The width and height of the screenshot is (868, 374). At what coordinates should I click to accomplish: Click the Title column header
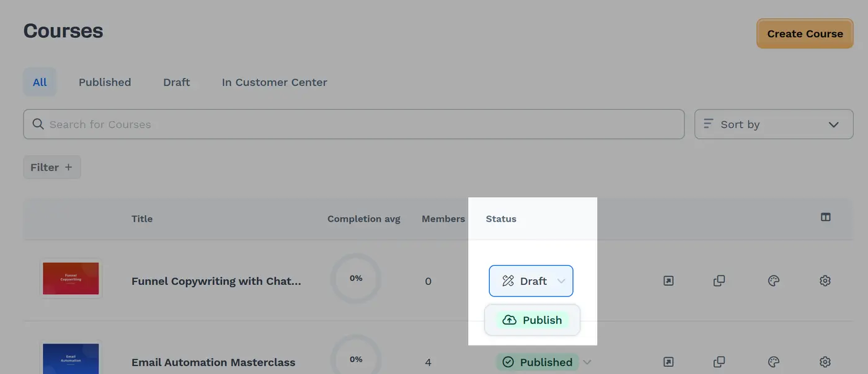pyautogui.click(x=142, y=219)
